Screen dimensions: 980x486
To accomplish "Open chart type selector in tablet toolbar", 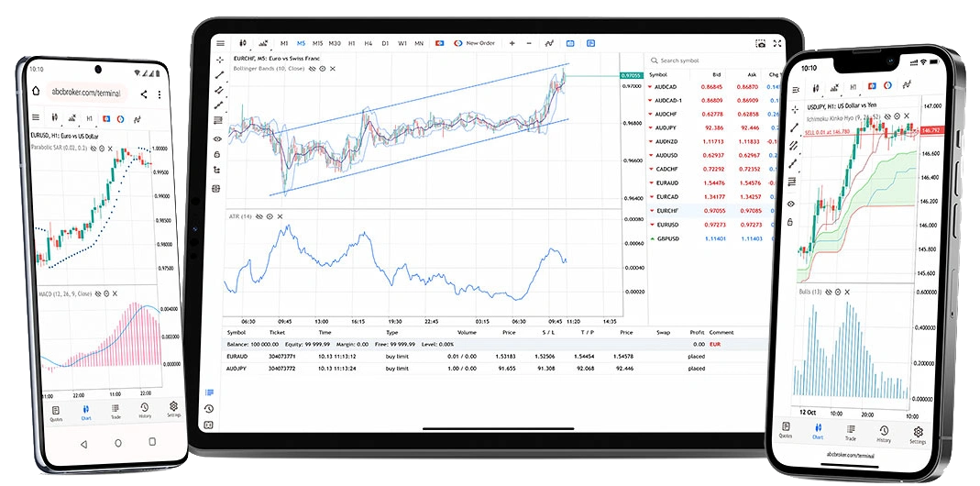I will click(243, 43).
